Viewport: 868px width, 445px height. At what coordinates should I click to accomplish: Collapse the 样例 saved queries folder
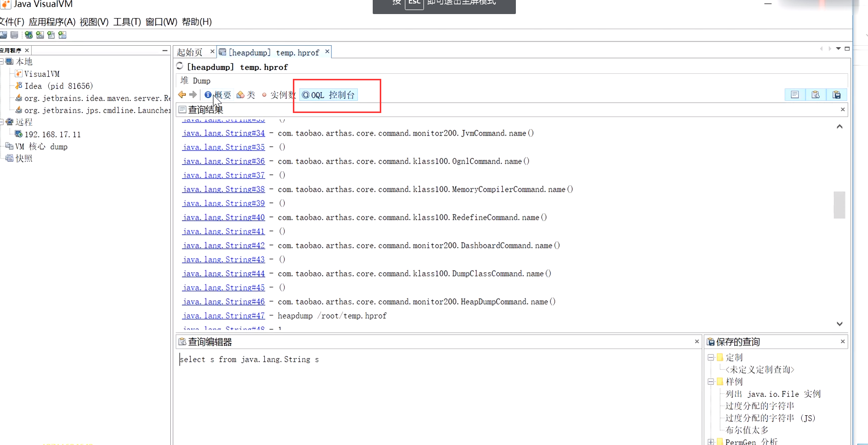(711, 381)
